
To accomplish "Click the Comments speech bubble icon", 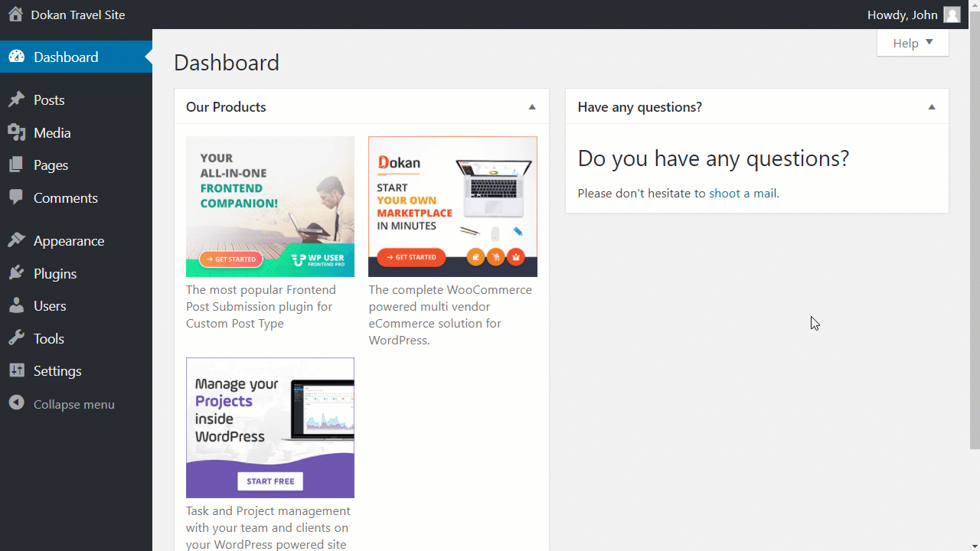I will pyautogui.click(x=16, y=197).
